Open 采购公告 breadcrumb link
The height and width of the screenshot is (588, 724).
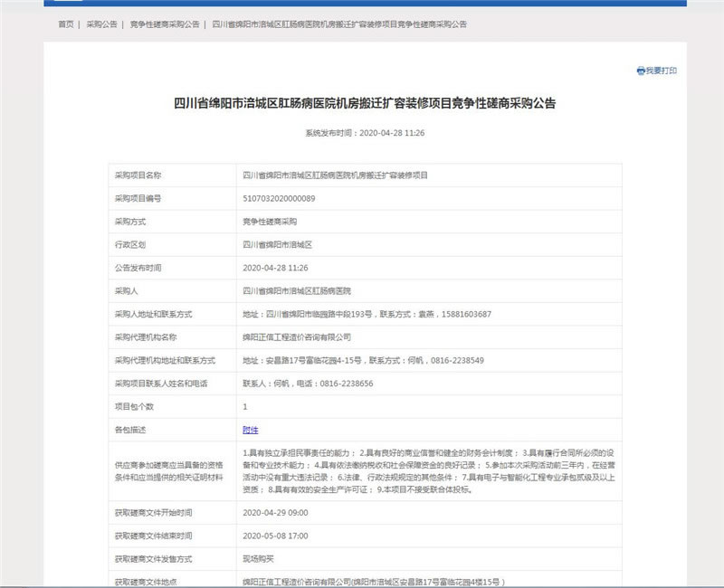coord(102,24)
